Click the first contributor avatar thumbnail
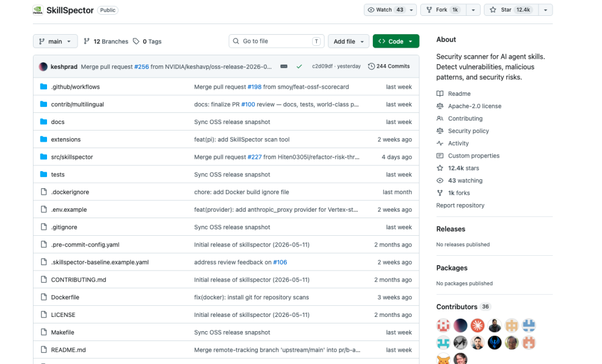The width and height of the screenshot is (602, 364). pos(443,325)
